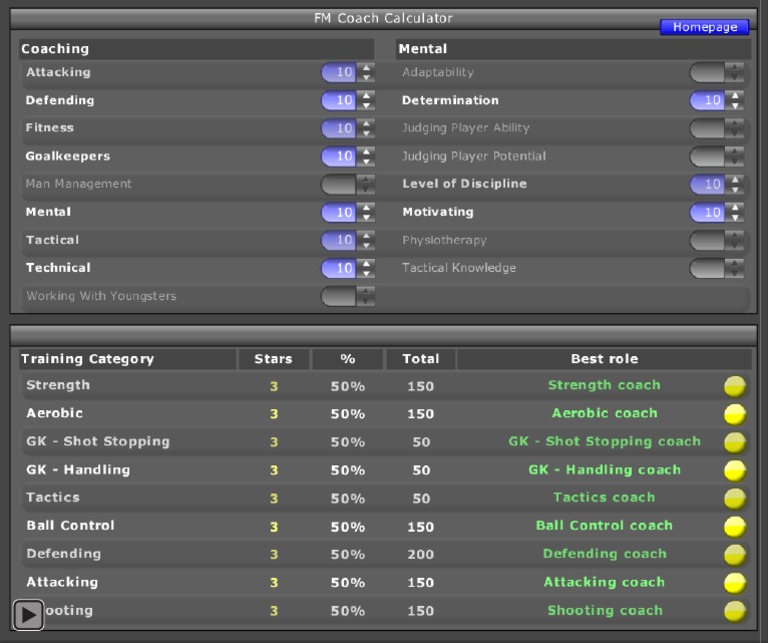Image resolution: width=768 pixels, height=643 pixels.
Task: Lower the Motivating mental value by one
Action: [x=736, y=217]
